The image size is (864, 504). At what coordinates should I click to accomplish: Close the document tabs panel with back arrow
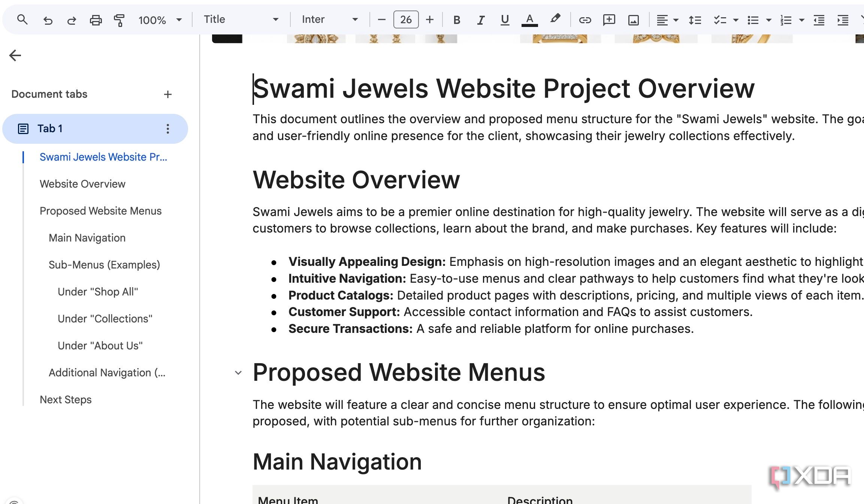point(15,55)
